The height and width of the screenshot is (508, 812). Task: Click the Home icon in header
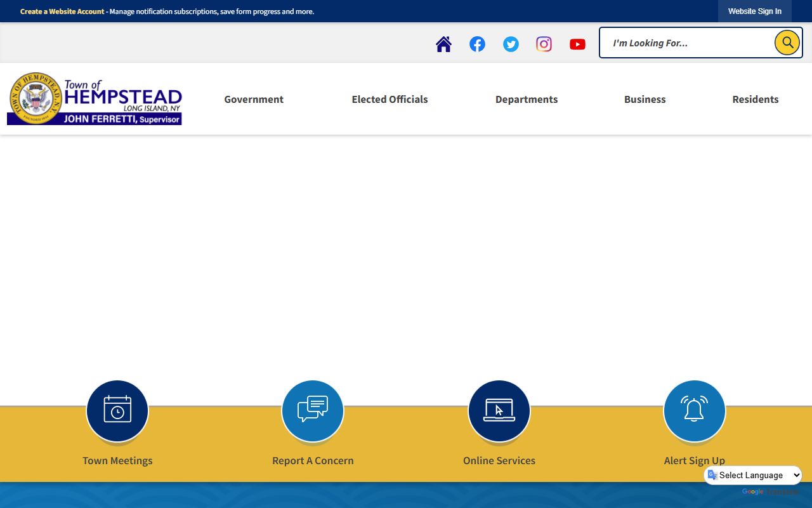[x=443, y=44]
